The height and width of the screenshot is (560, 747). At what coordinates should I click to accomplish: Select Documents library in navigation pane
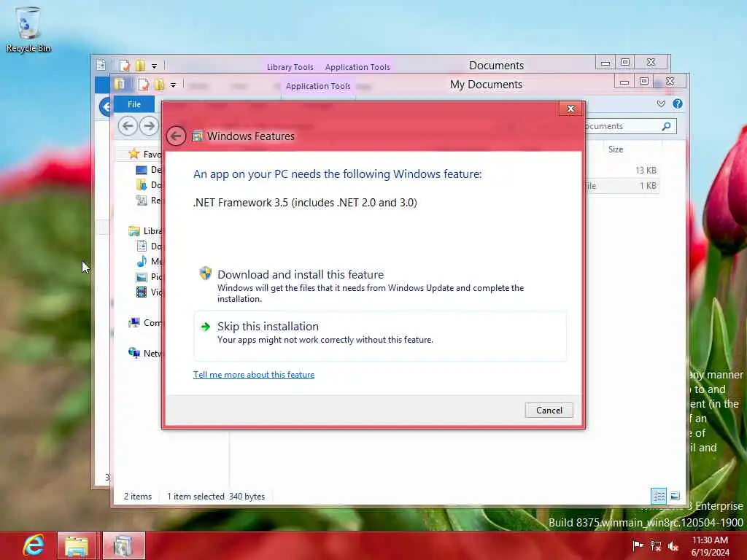149,246
